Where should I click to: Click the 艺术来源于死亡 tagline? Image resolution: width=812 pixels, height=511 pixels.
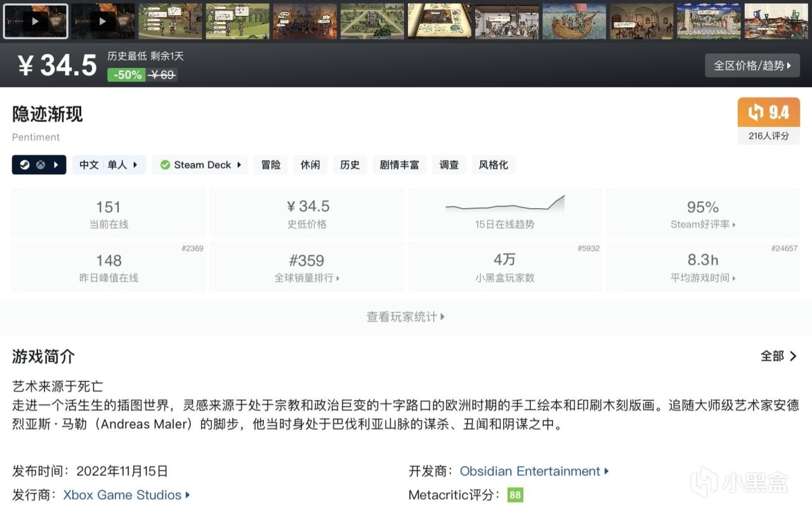click(x=57, y=386)
